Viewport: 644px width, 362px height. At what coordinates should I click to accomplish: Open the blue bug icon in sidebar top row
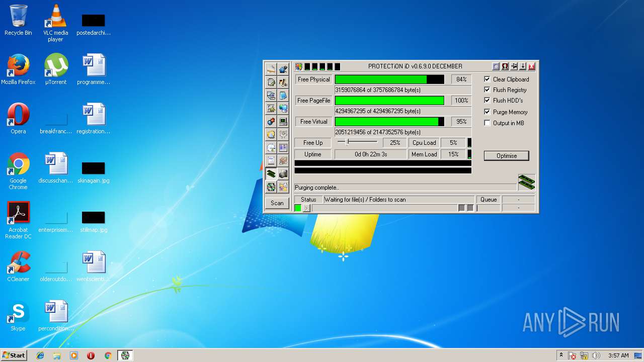[x=283, y=69]
